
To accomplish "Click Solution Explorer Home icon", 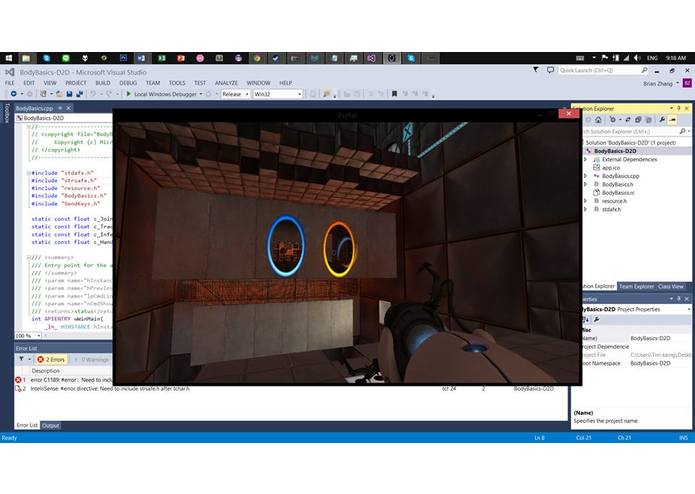I will [x=598, y=120].
